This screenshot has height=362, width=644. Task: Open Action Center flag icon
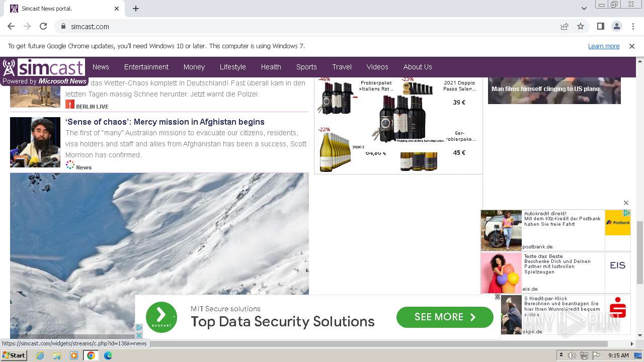tap(596, 355)
